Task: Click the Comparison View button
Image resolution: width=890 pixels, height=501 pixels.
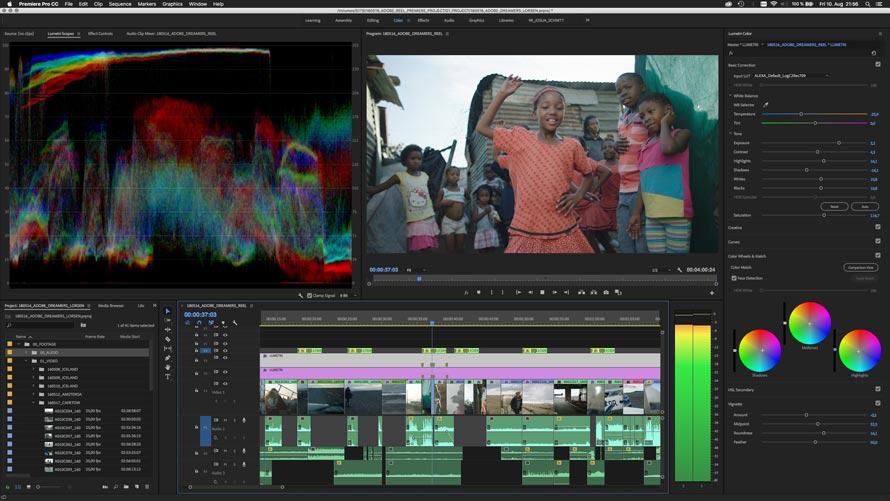Action: [x=860, y=267]
